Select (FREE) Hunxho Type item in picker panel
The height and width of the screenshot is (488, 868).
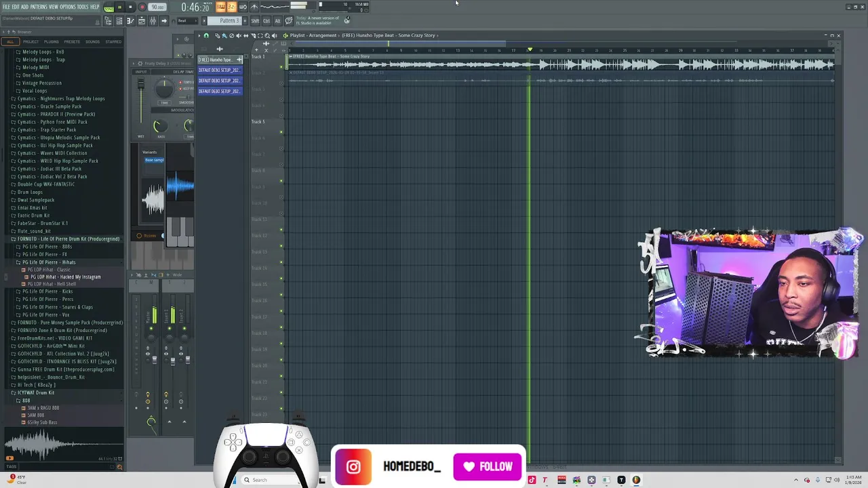click(x=220, y=60)
